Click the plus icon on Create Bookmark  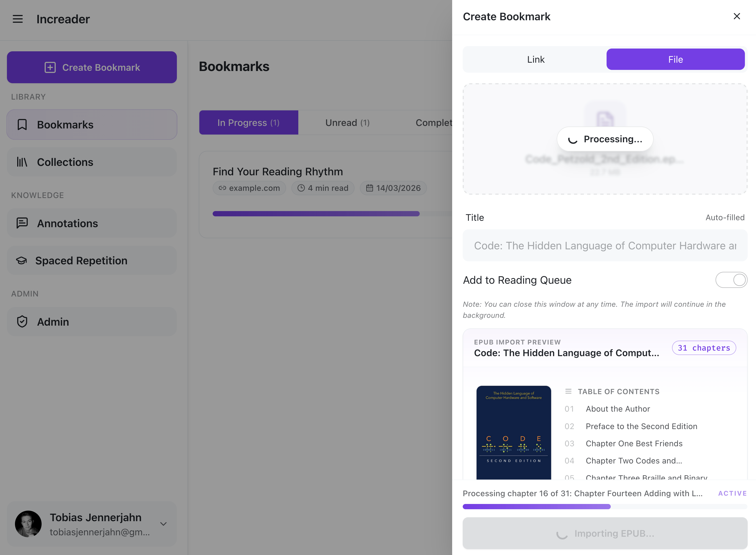50,67
